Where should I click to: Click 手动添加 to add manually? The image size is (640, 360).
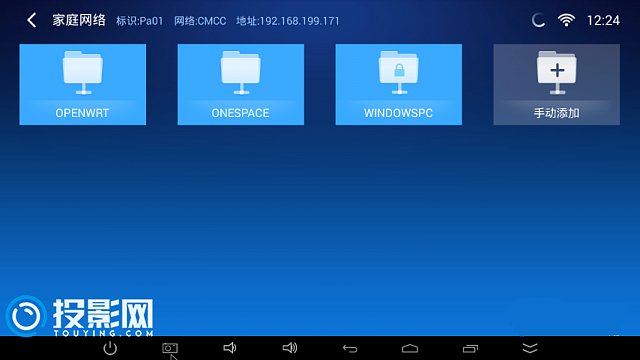tap(557, 84)
